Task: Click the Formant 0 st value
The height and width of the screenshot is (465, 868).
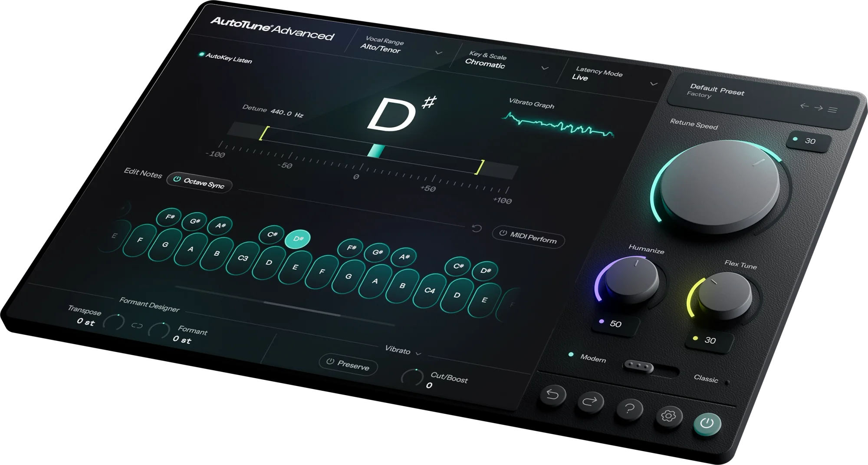Action: 182,340
